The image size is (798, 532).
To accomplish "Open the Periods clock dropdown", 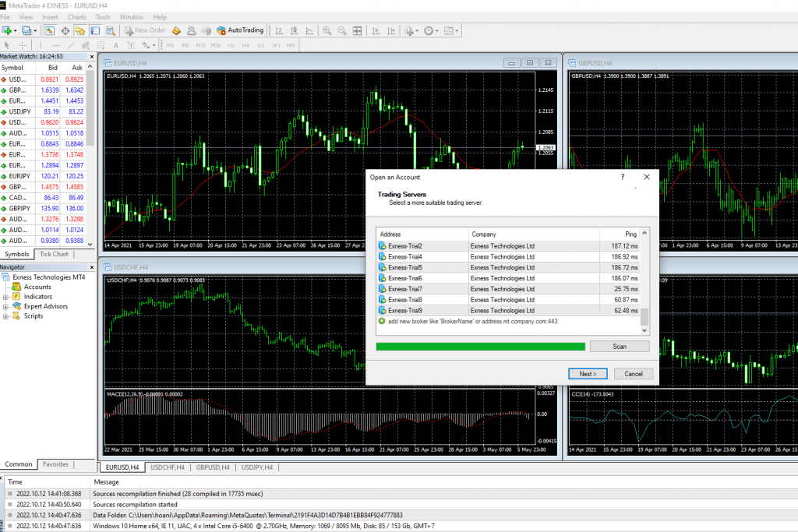I will [431, 30].
